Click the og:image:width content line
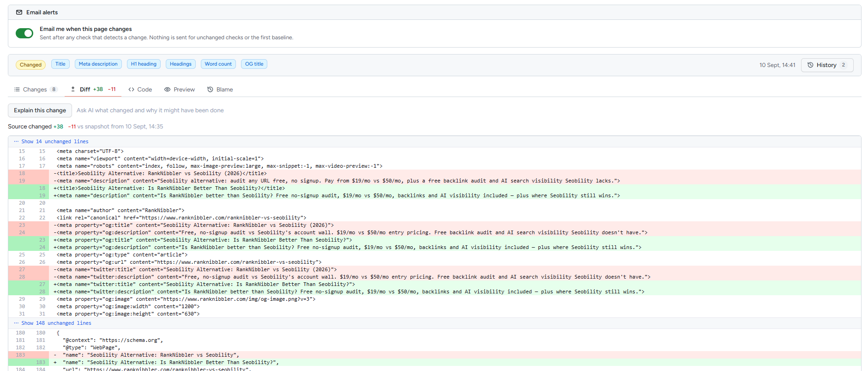The image size is (868, 371). [x=434, y=306]
